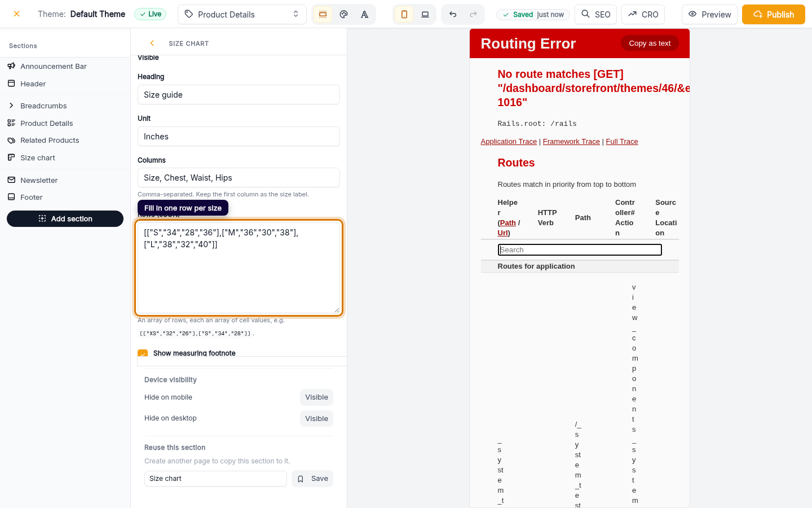This screenshot has width=812, height=508.
Task: Click the Related Products tag icon
Action: (11, 140)
